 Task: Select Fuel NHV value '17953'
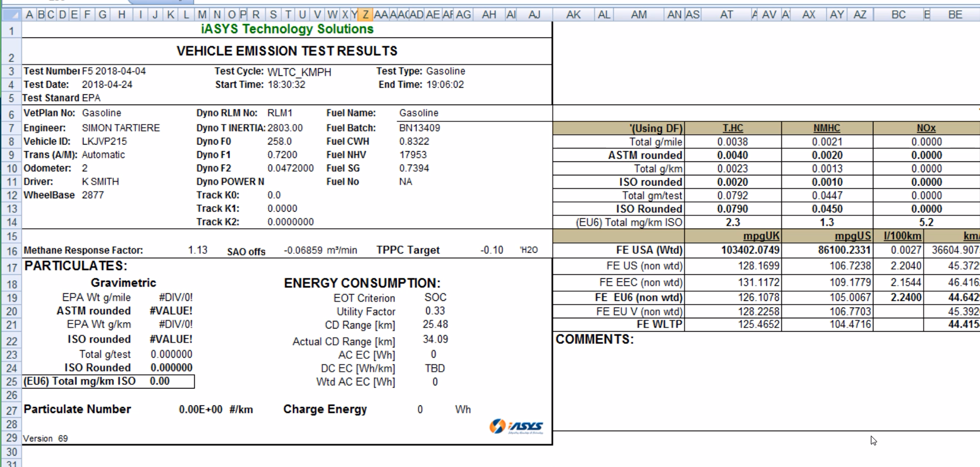point(413,155)
